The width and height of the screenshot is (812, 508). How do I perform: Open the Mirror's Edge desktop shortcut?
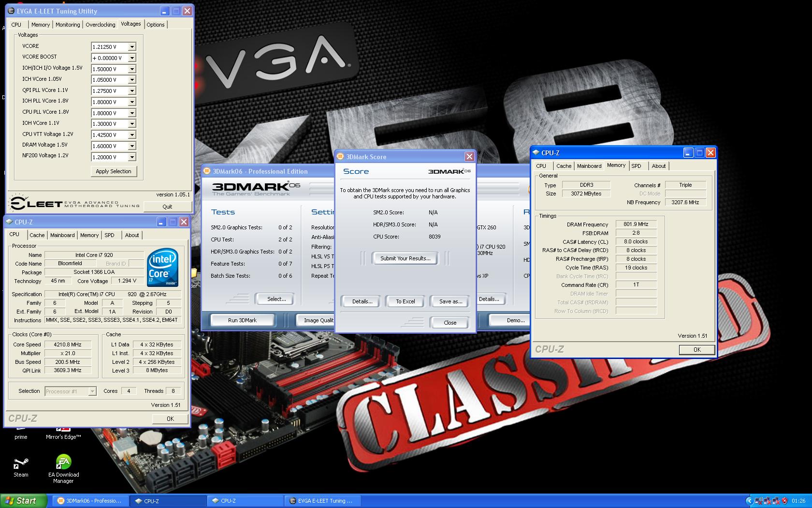pyautogui.click(x=63, y=434)
